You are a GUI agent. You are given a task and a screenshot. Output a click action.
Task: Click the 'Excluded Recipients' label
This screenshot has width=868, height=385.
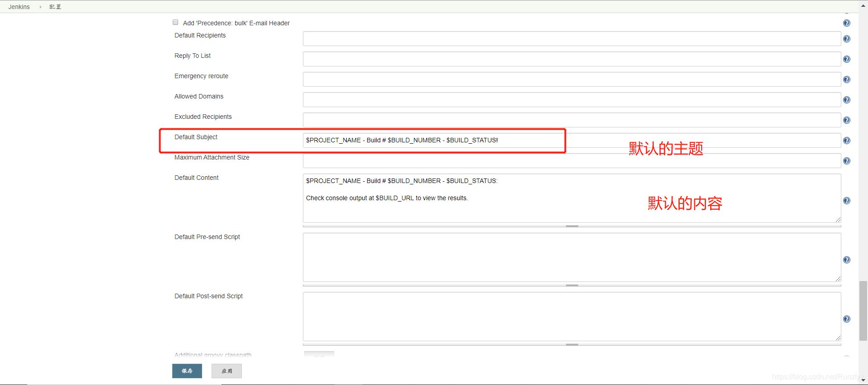tap(203, 117)
